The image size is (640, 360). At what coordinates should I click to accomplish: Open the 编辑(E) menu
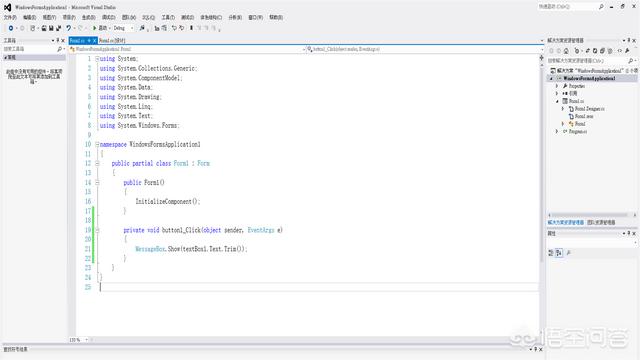click(29, 18)
